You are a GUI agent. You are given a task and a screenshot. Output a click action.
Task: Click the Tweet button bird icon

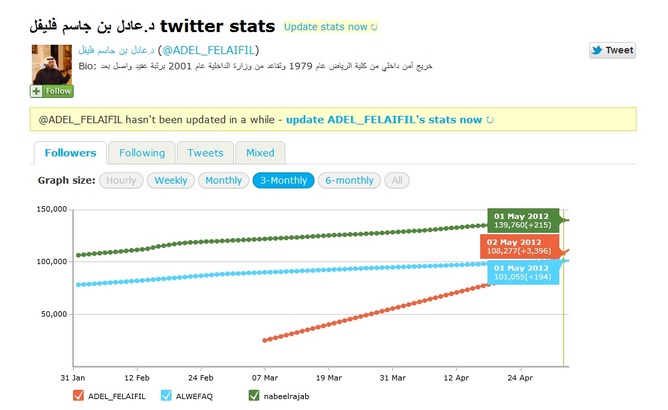point(597,50)
